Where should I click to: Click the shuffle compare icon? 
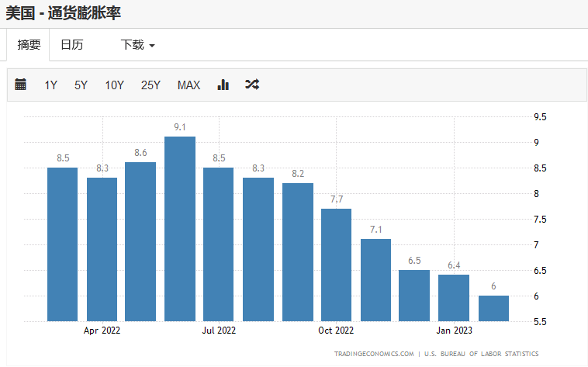point(252,85)
